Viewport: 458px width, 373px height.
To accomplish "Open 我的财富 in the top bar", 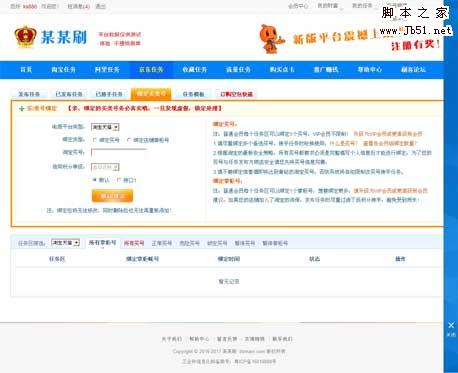I will click(x=328, y=6).
